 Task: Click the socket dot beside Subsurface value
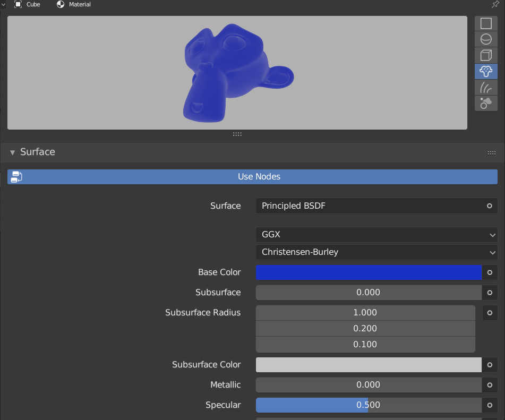tap(490, 293)
